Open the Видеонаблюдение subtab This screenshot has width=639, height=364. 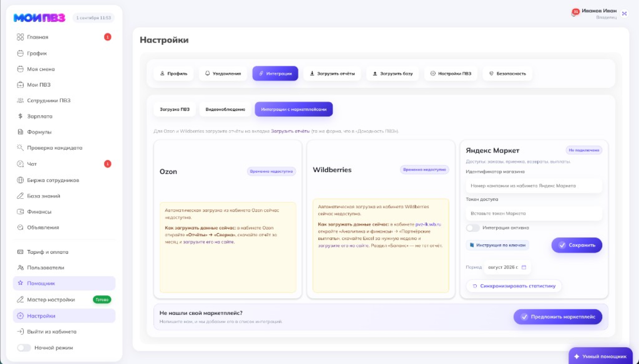click(x=225, y=109)
